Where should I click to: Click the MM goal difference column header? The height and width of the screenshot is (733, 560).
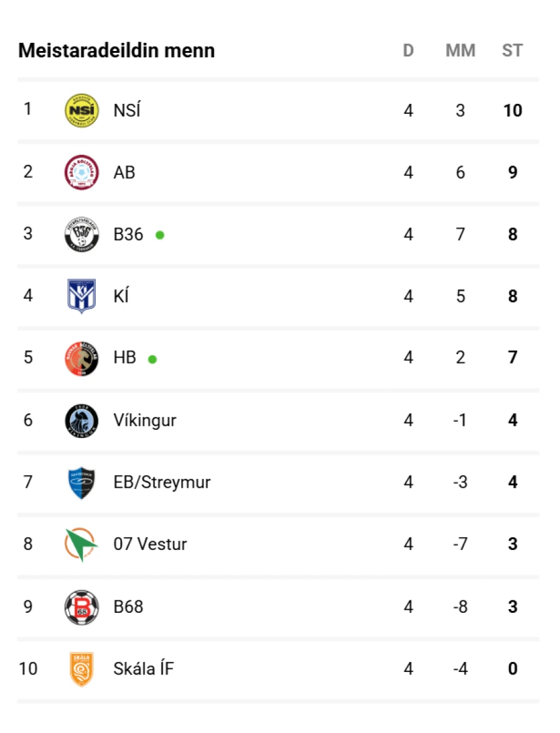coord(460,50)
